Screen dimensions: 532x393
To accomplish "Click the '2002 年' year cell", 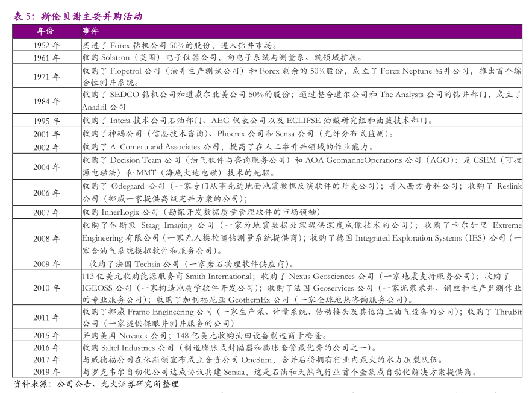I will [47, 147].
